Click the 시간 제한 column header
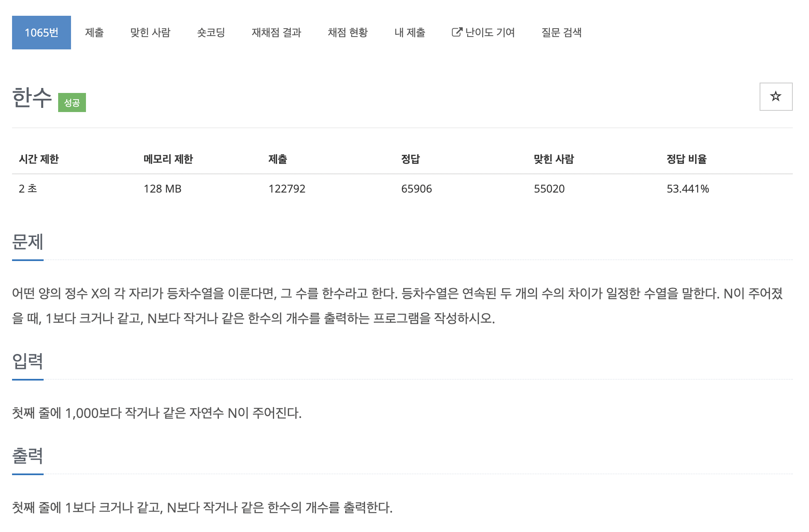Image resolution: width=809 pixels, height=532 pixels. pyautogui.click(x=39, y=159)
